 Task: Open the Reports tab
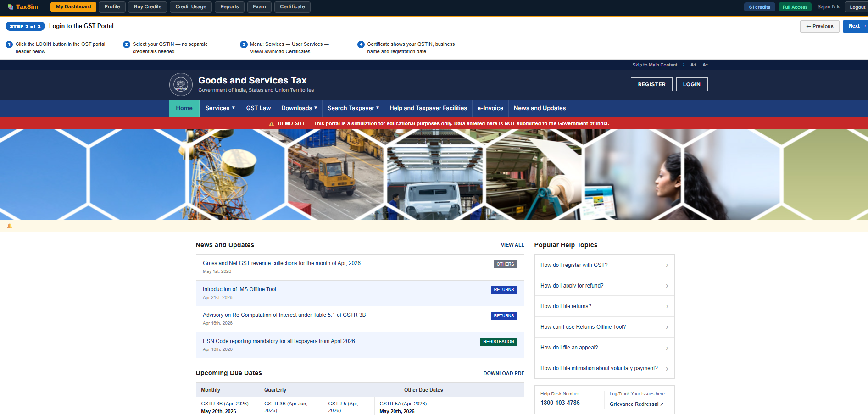(229, 7)
